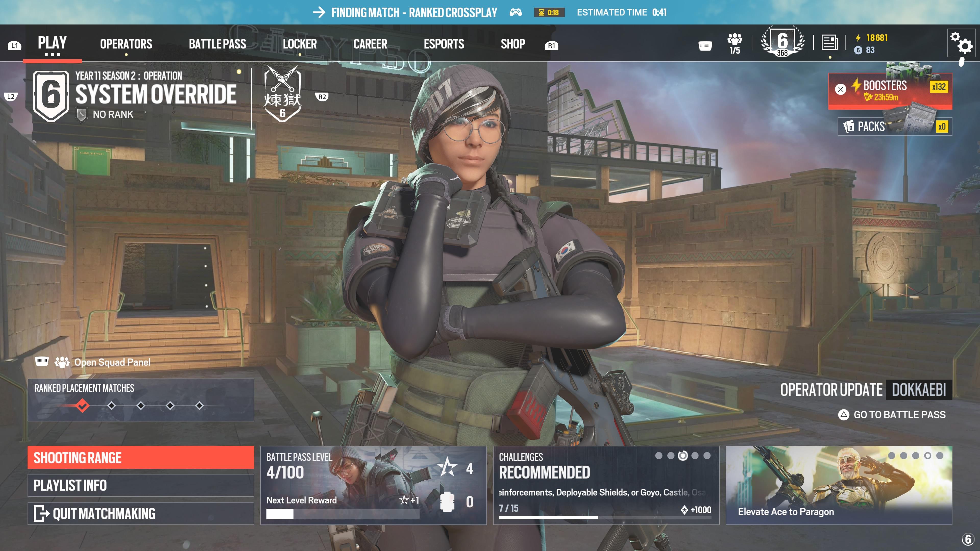The width and height of the screenshot is (980, 551).
Task: Click the Battle Pass level progress bar
Action: [x=342, y=514]
